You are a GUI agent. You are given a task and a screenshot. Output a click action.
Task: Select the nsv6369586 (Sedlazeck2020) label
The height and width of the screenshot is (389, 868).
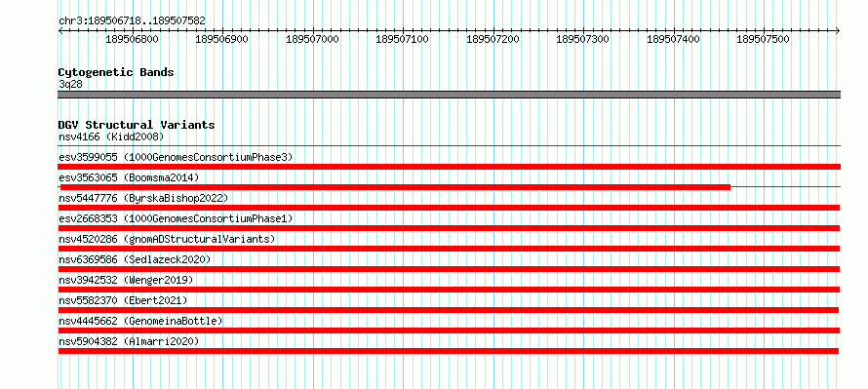pos(135,259)
